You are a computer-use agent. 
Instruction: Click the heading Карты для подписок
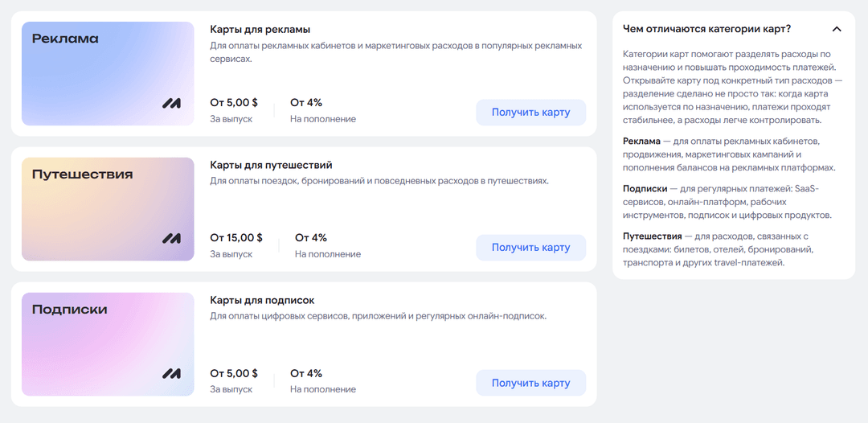coord(262,300)
